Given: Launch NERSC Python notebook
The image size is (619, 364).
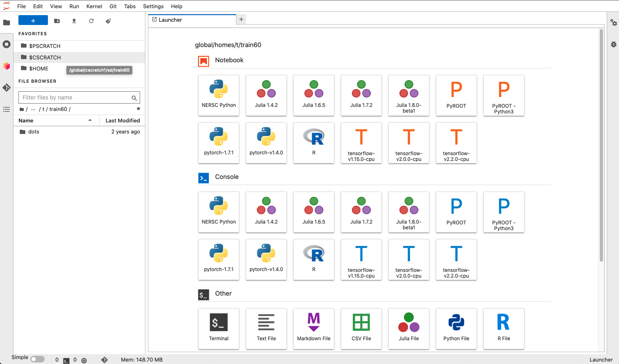Looking at the screenshot, I should click(x=219, y=95).
